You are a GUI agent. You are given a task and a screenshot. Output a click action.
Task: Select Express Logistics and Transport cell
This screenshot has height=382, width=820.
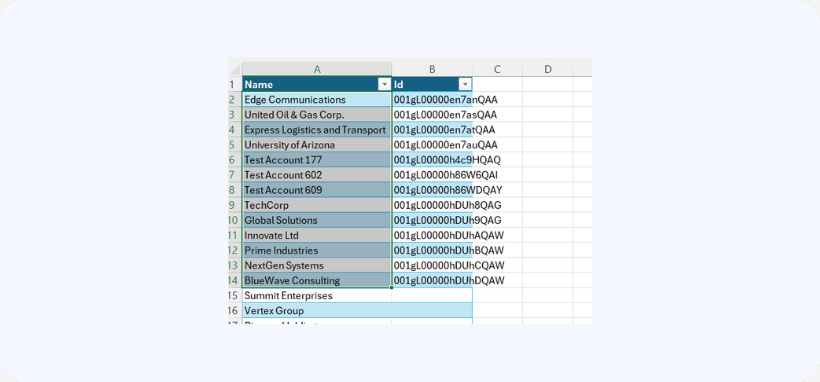(x=317, y=130)
